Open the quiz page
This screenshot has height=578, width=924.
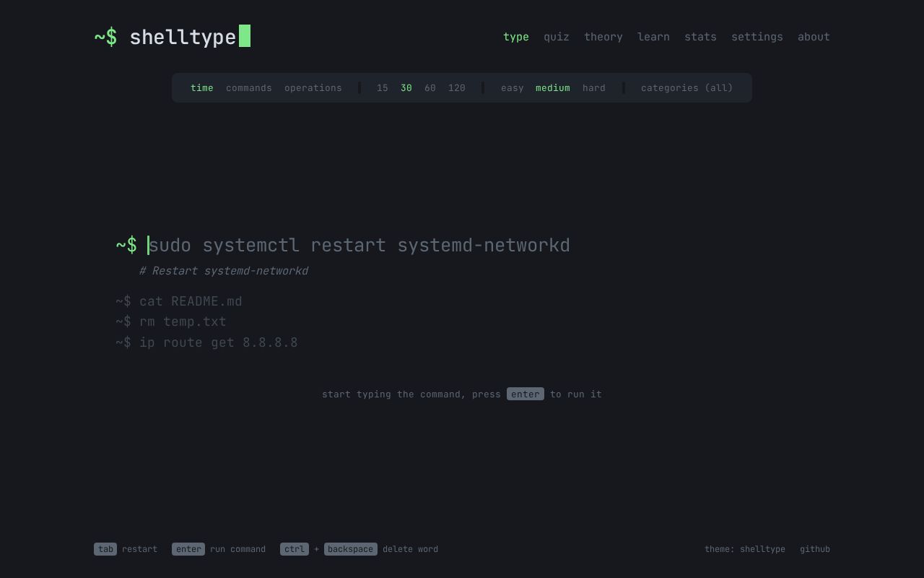coord(557,37)
